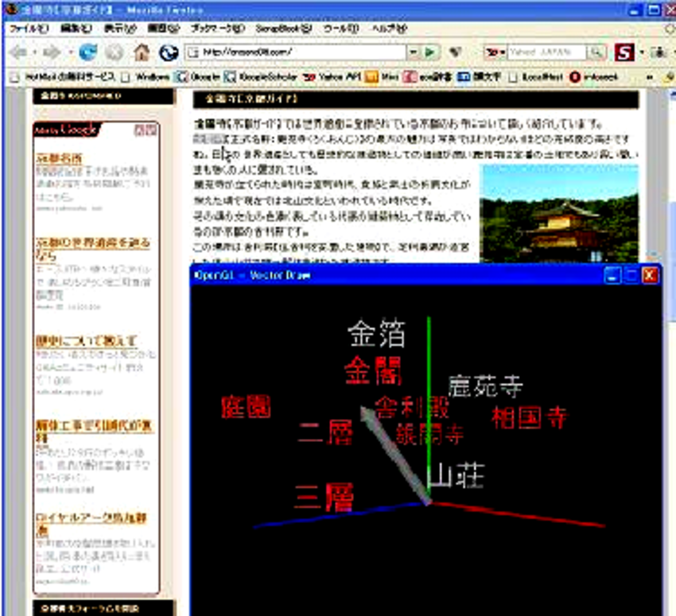Open the Yahoo search engine selector dropdown
Image resolution: width=676 pixels, height=616 pixels.
pyautogui.click(x=495, y=52)
